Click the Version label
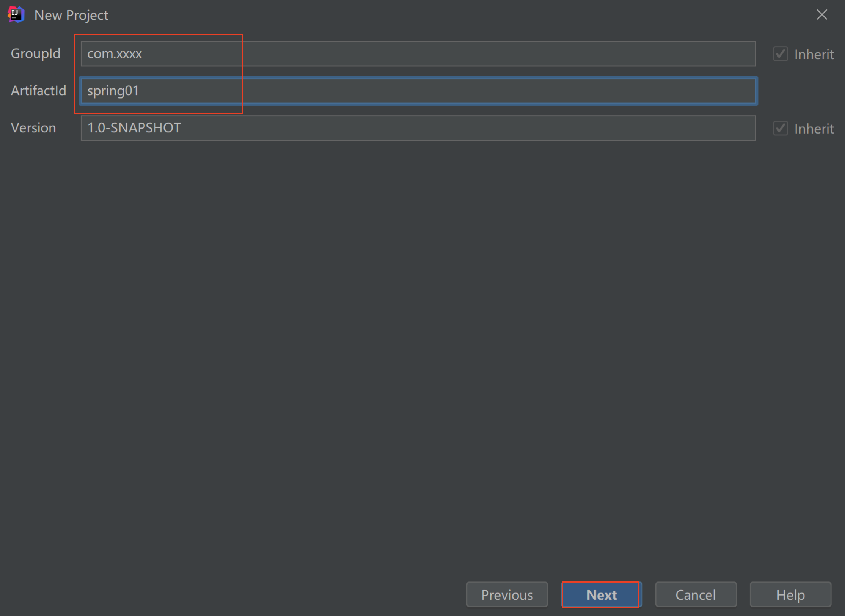This screenshot has width=845, height=616. click(33, 128)
